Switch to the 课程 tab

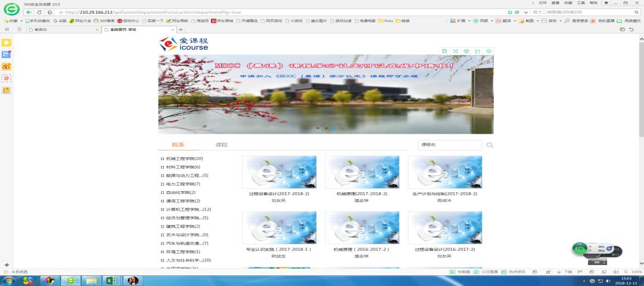[221, 145]
